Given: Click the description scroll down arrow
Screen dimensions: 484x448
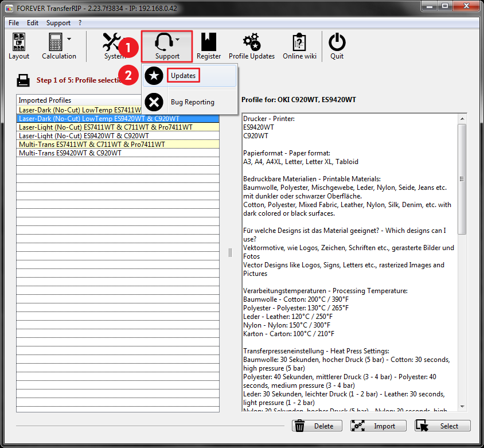Looking at the screenshot, I should coord(462,407).
